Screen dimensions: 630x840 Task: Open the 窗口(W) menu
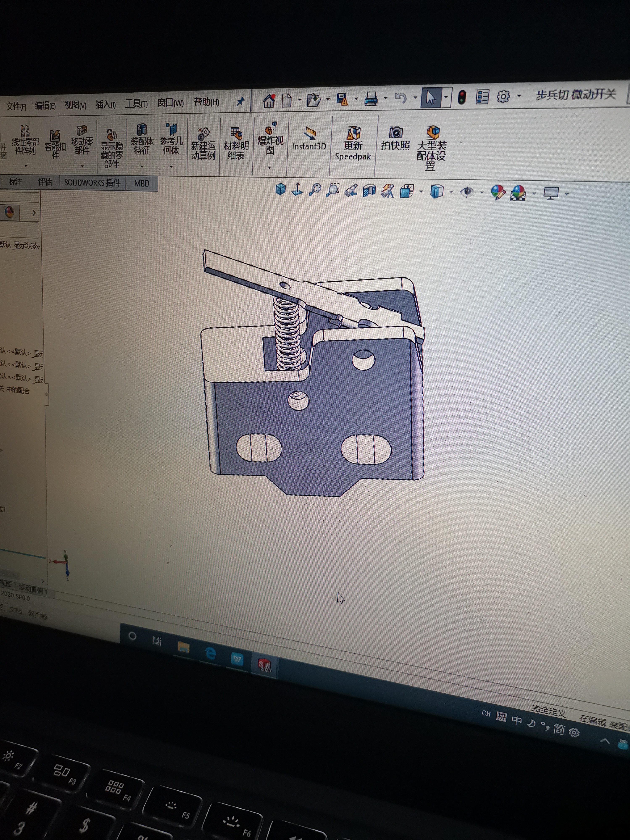[x=170, y=102]
